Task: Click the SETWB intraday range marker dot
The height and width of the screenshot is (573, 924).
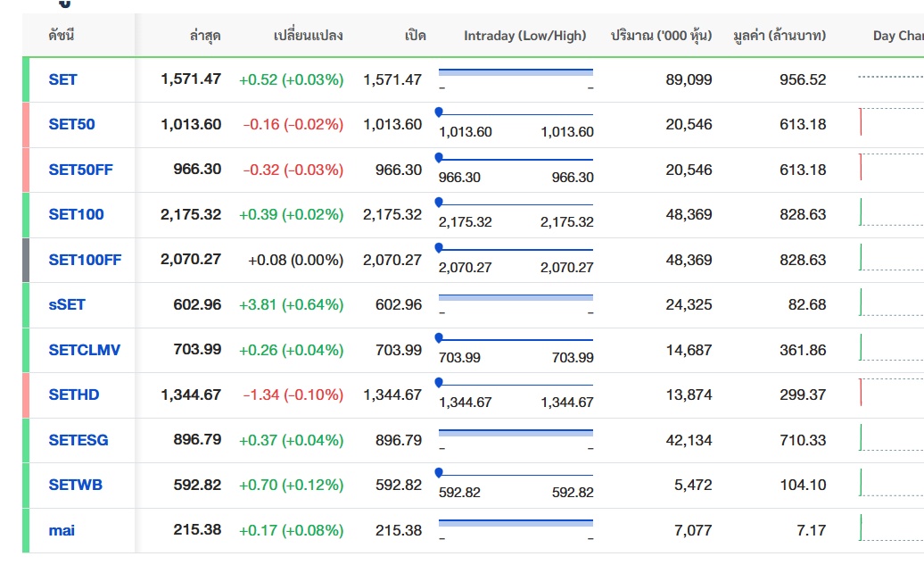Action: [439, 473]
